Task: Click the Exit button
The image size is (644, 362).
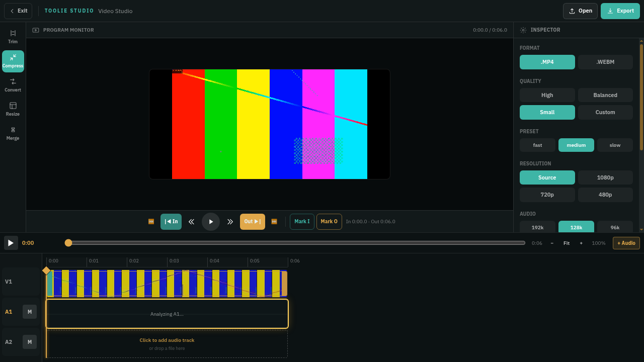Action: (18, 11)
